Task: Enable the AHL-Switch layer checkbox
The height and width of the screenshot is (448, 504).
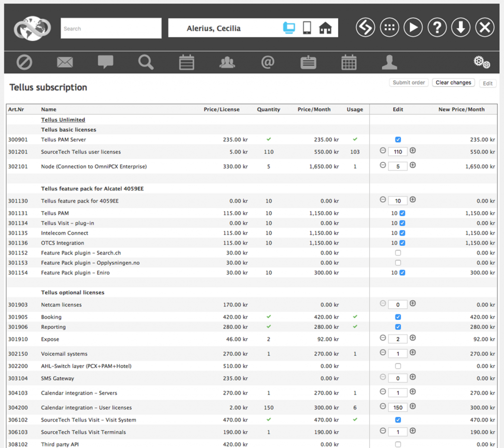Action: click(398, 366)
